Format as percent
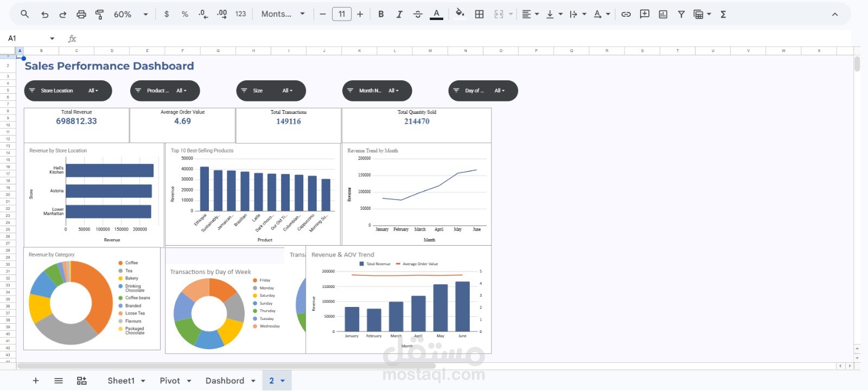 (185, 14)
